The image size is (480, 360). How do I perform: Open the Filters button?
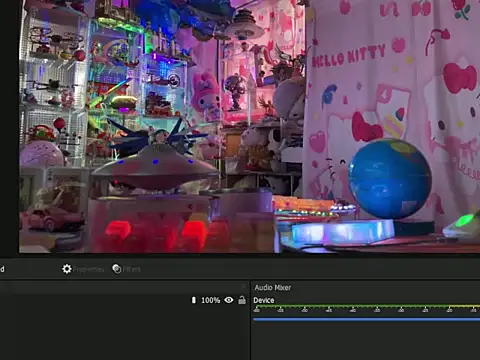coord(126,269)
